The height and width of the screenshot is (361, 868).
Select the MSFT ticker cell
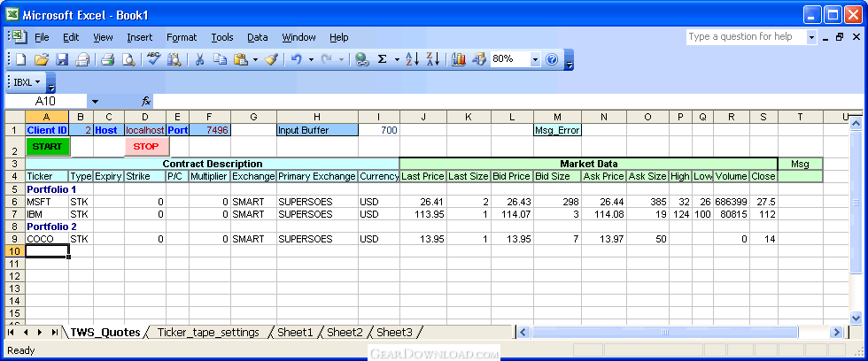pyautogui.click(x=47, y=202)
